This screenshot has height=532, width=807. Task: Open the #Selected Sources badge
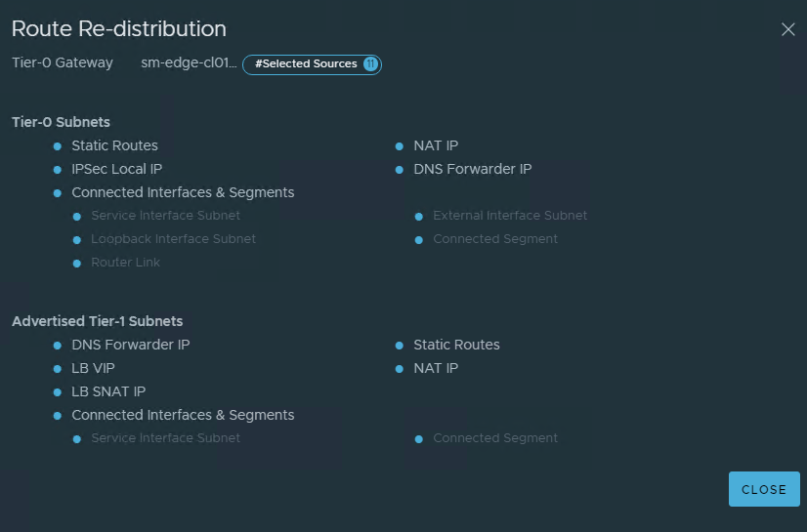click(x=312, y=64)
